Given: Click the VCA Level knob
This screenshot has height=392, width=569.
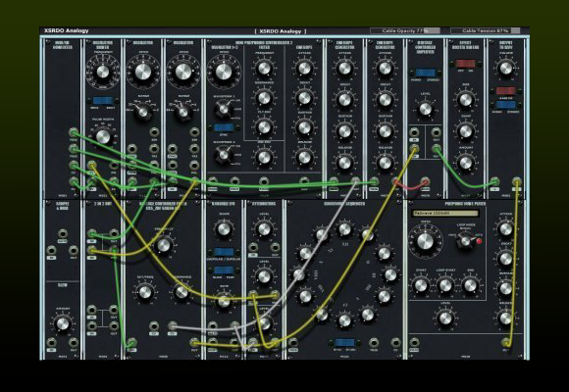Looking at the screenshot, I should pyautogui.click(x=425, y=109).
